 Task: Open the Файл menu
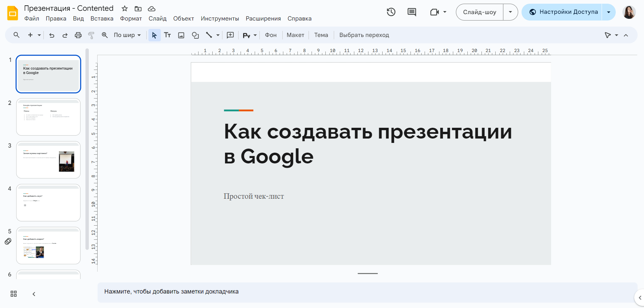[x=32, y=18]
